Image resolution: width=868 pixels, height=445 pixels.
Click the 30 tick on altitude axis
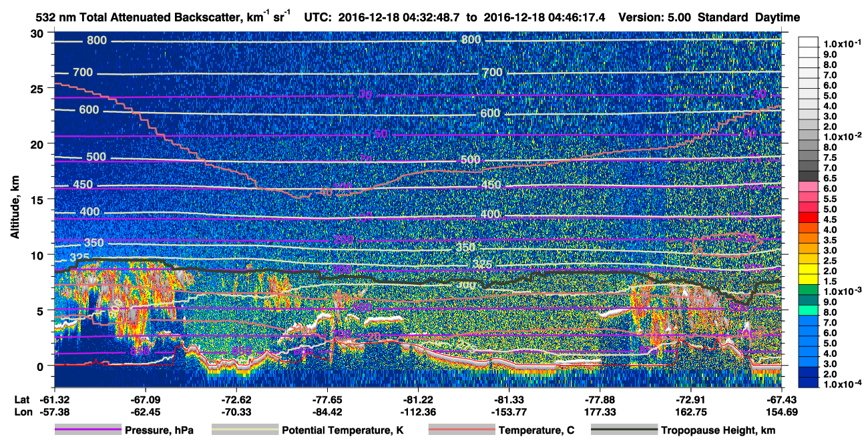(x=38, y=33)
